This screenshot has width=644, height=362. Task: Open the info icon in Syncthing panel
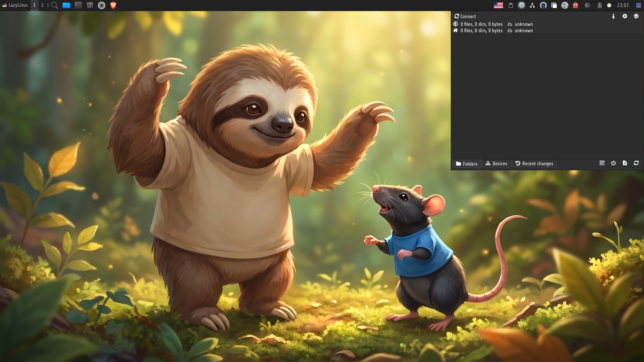613,16
